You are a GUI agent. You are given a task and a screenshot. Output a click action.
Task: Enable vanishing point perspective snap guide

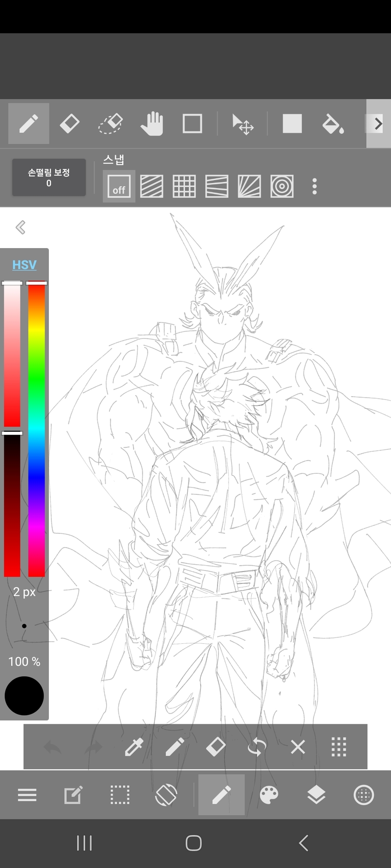point(217,186)
